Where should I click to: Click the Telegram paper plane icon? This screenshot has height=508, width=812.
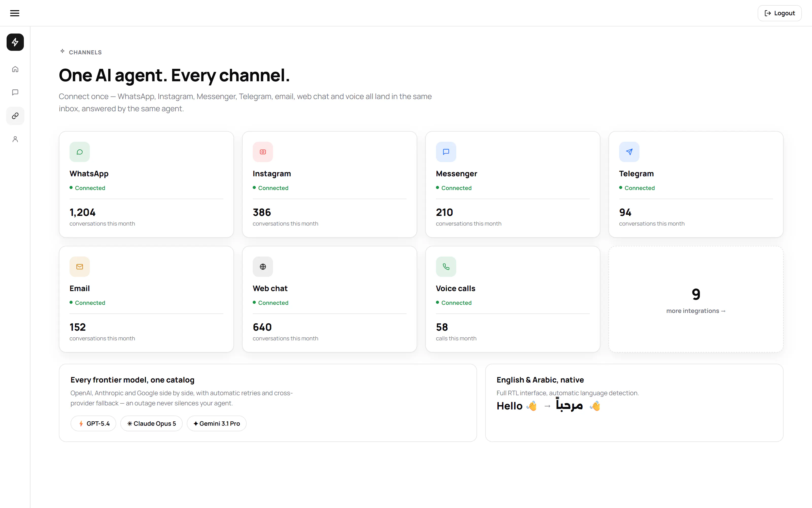click(x=629, y=152)
